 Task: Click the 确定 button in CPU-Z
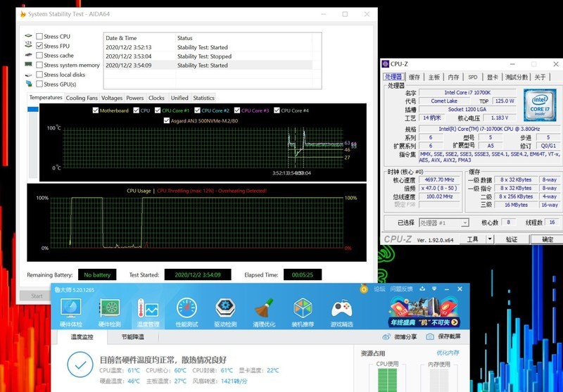coord(548,239)
